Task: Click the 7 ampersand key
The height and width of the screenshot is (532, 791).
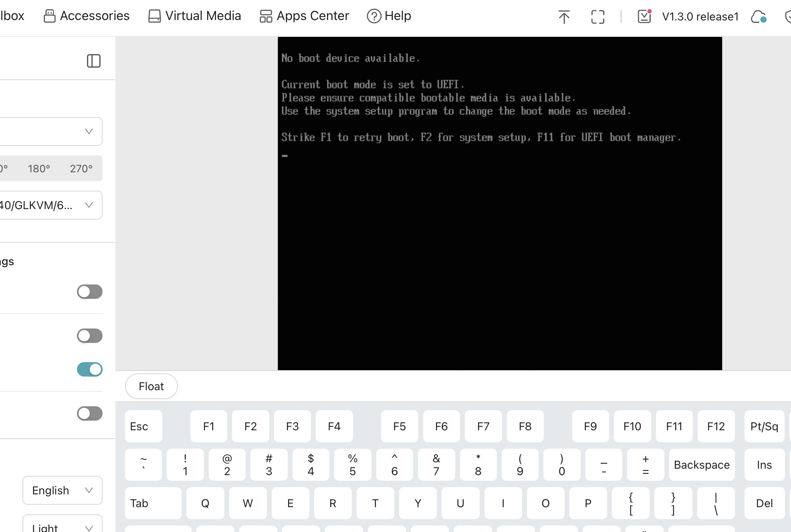Action: pos(436,465)
